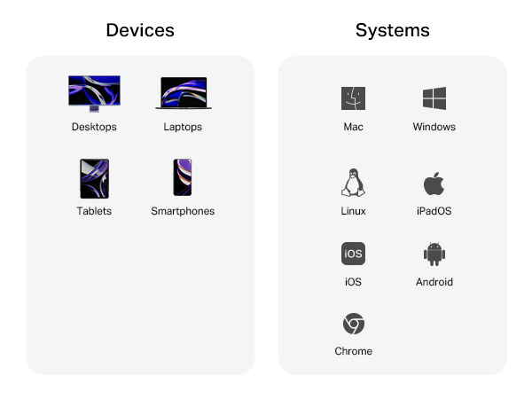The height and width of the screenshot is (399, 532).
Task: Select the Laptops device image
Action: point(184,93)
